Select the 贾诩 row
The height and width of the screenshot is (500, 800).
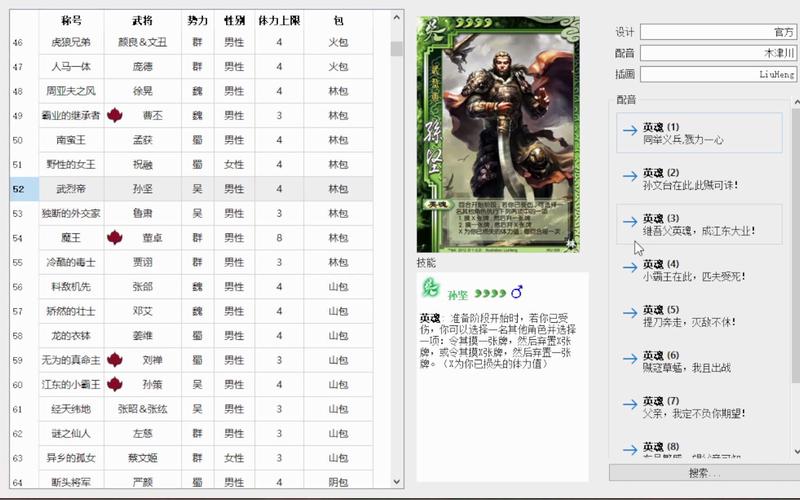tap(191, 262)
